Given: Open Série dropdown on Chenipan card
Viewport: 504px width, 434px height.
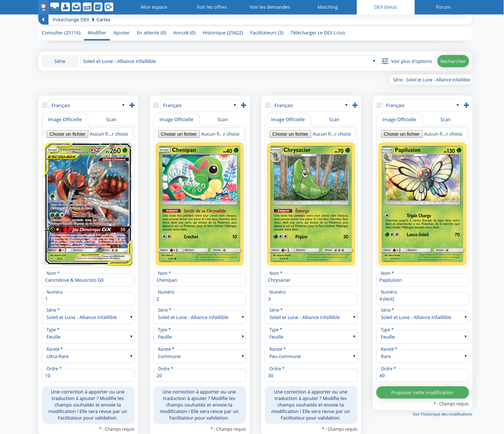Looking at the screenshot, I should point(200,317).
